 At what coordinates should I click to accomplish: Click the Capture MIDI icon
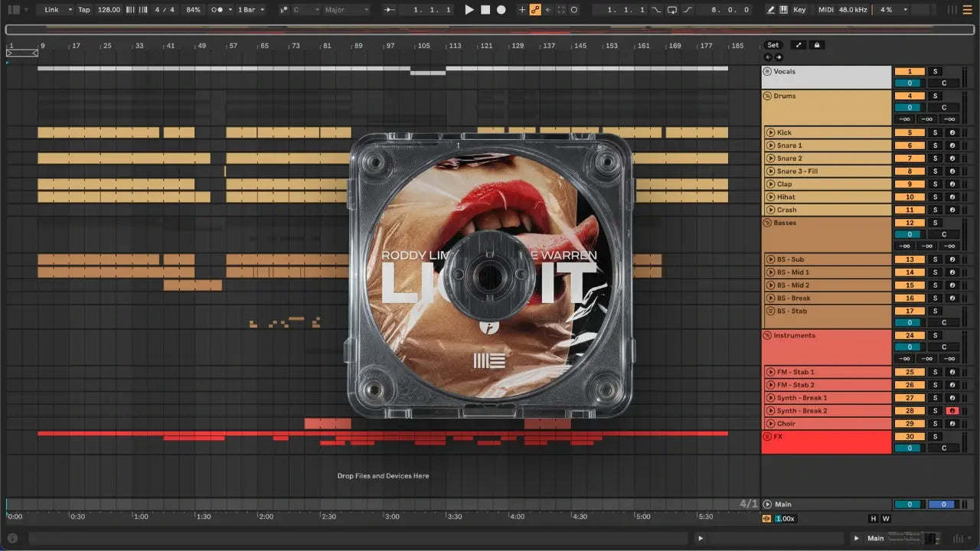561,10
